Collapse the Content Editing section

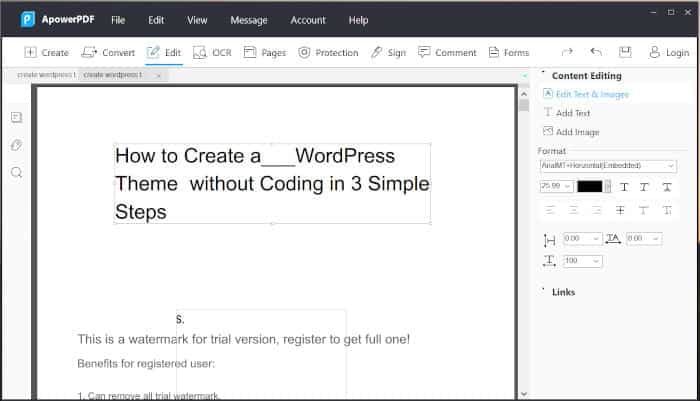(x=544, y=75)
